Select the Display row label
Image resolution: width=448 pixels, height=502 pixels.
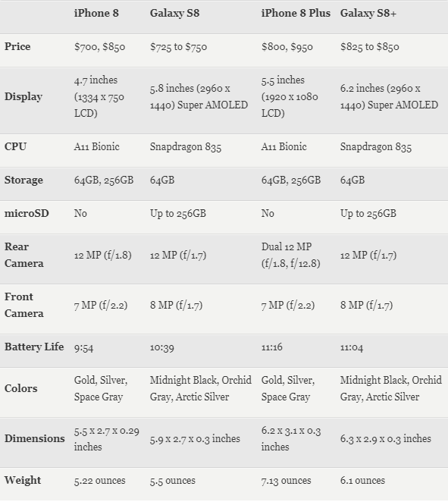point(23,97)
